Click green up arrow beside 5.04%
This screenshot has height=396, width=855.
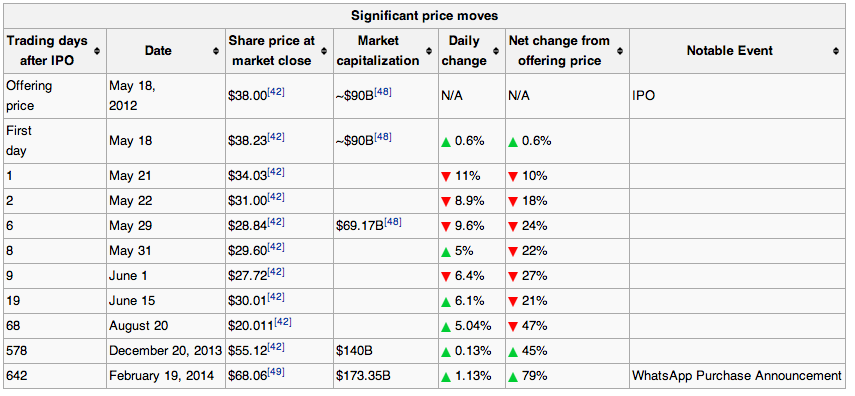coord(446,326)
